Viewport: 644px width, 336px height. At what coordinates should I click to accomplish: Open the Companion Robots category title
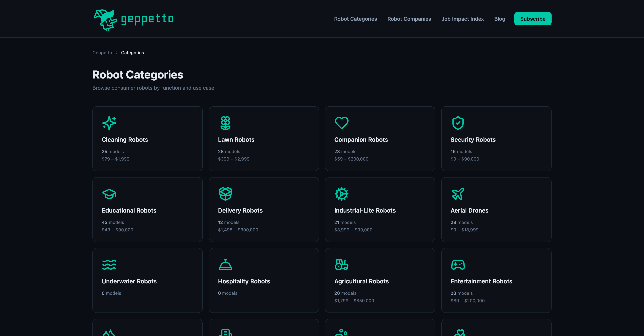pos(361,140)
